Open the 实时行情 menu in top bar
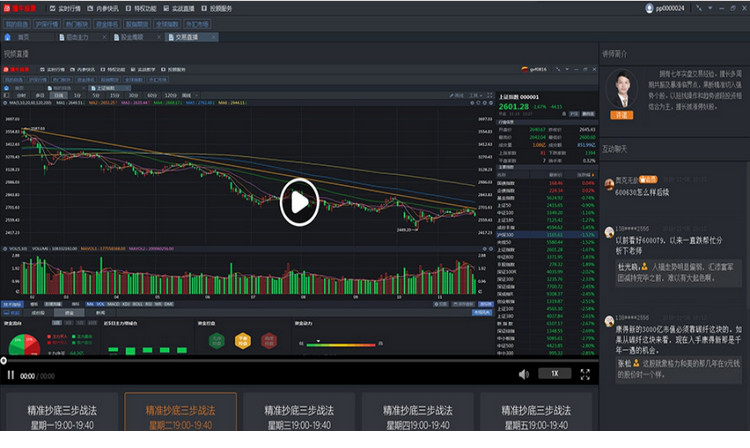 pyautogui.click(x=66, y=7)
